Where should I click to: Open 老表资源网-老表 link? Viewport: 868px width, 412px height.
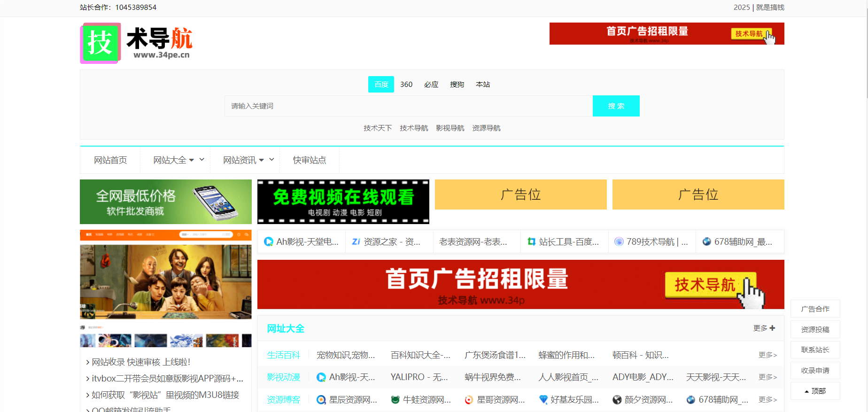[x=473, y=242]
